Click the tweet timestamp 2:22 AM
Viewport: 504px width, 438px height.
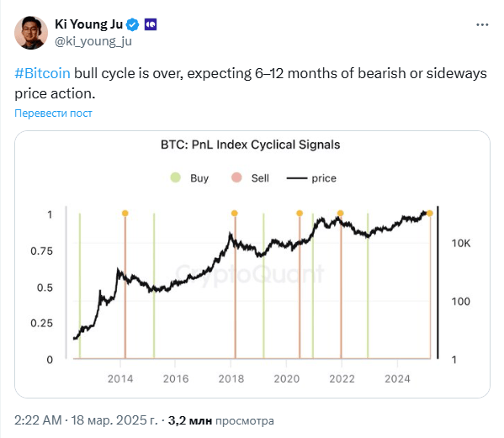pos(38,420)
